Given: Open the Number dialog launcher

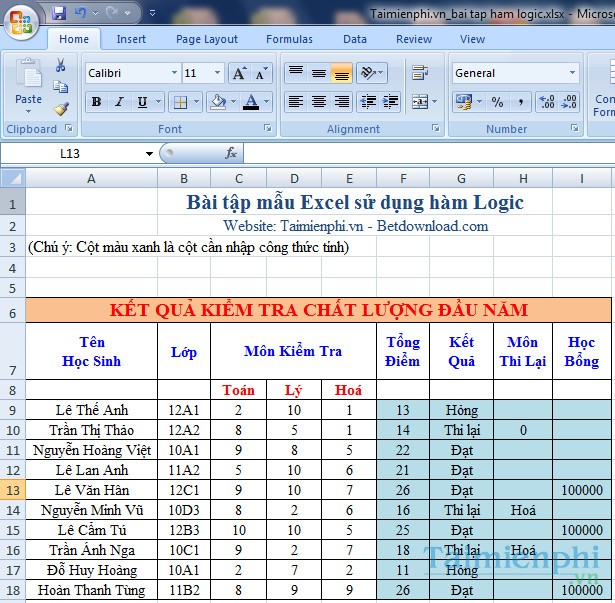Looking at the screenshot, I should coord(575,128).
